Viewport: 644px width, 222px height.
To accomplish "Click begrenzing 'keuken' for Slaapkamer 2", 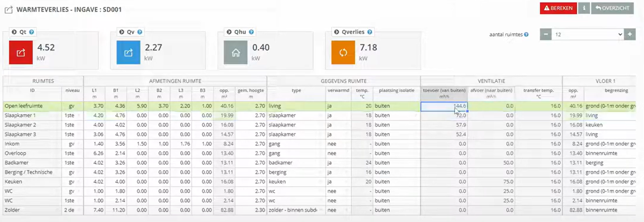I will point(610,125).
